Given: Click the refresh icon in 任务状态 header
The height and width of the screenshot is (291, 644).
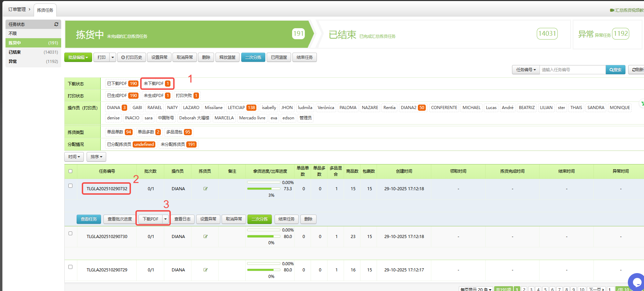Looking at the screenshot, I should tap(56, 24).
